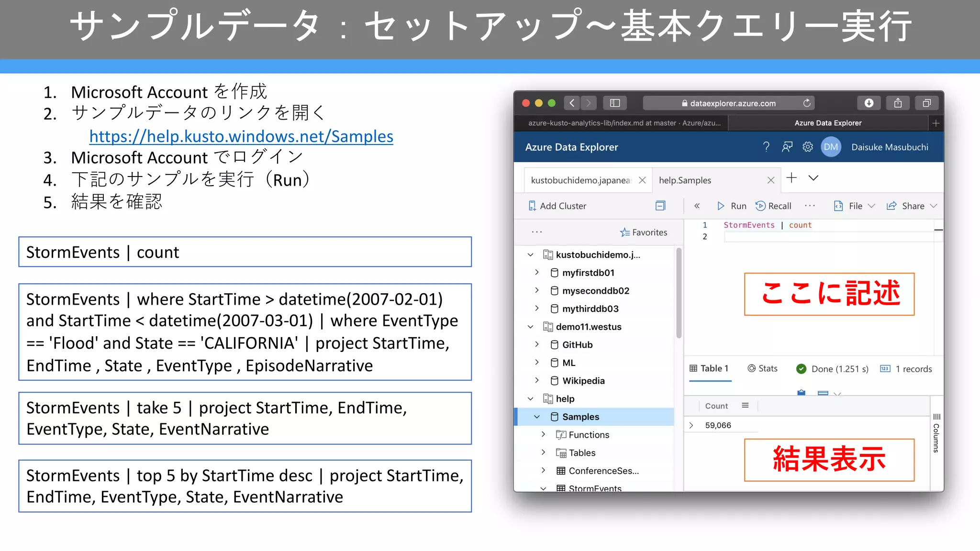The height and width of the screenshot is (551, 980).
Task: Open the query tabs dropdown chevron
Action: (x=813, y=178)
